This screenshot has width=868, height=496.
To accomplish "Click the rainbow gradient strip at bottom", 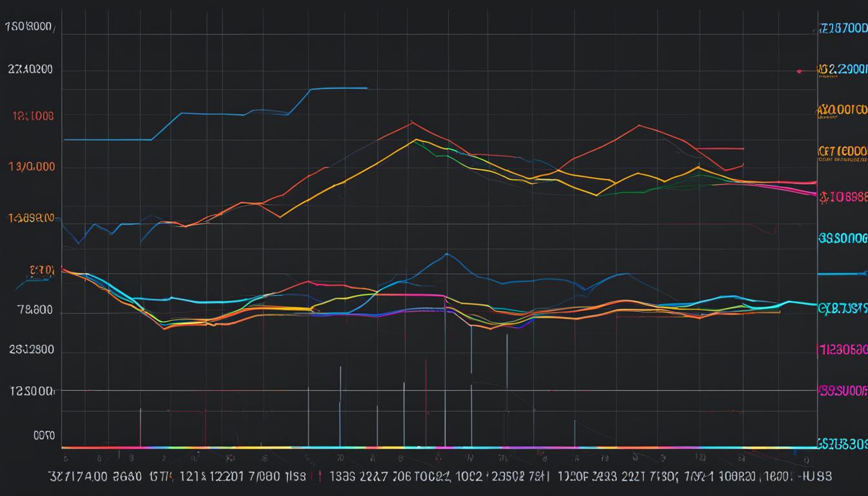I will pos(433,446).
